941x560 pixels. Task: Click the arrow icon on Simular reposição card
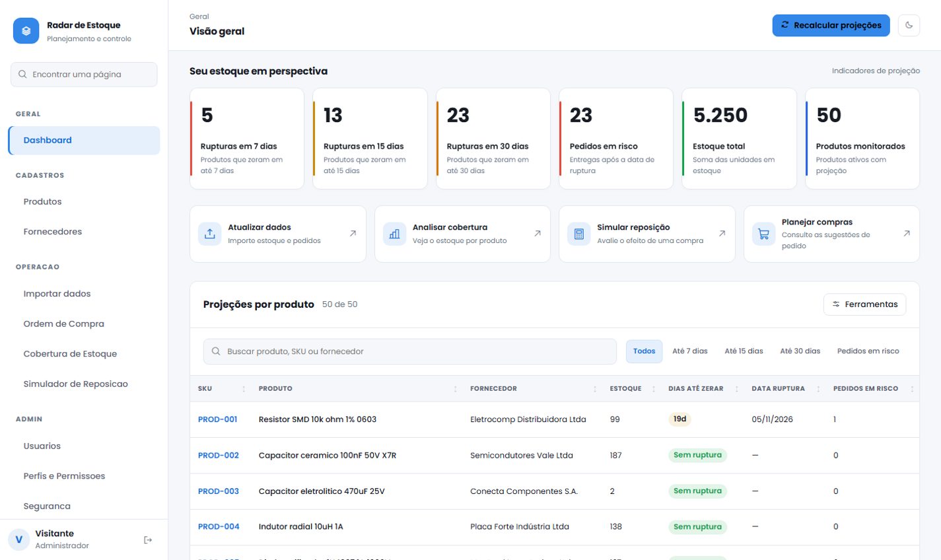722,233
